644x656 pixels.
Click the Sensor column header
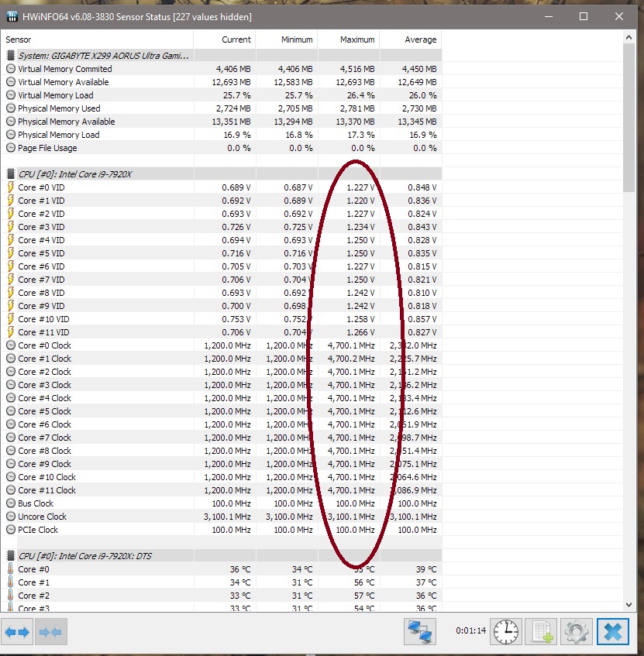coord(97,39)
